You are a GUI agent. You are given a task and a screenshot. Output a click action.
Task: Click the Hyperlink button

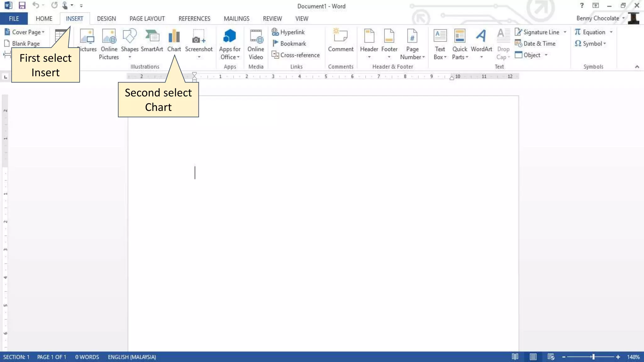click(288, 32)
